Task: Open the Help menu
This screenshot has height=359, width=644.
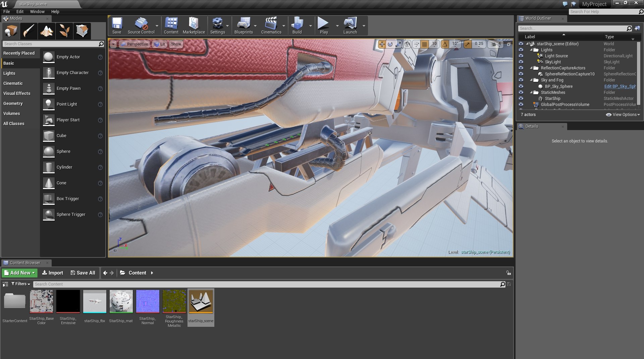Action: tap(55, 11)
